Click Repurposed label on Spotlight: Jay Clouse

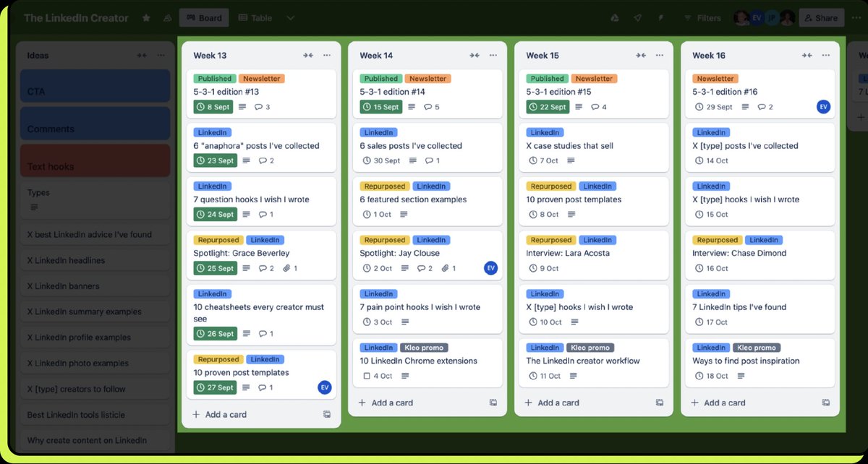click(385, 240)
